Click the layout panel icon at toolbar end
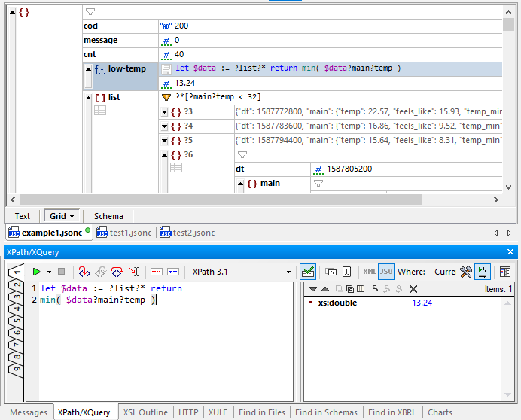The image size is (521, 420). pyautogui.click(x=505, y=272)
